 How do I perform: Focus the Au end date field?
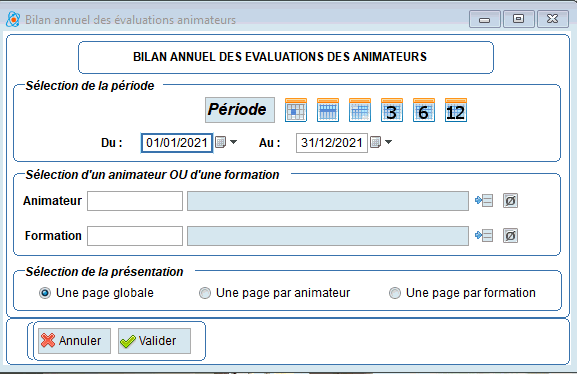(x=332, y=143)
